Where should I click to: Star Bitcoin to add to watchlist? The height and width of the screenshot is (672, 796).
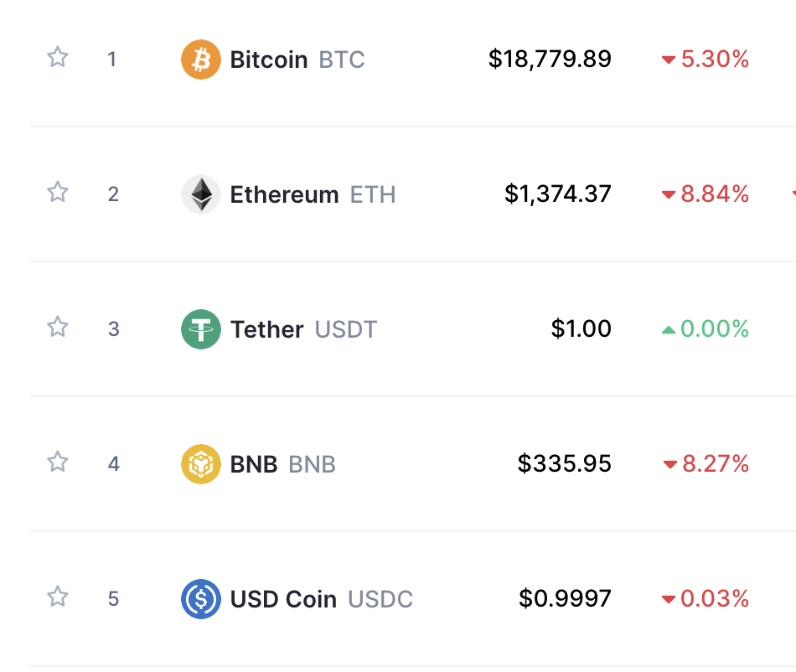[57, 58]
